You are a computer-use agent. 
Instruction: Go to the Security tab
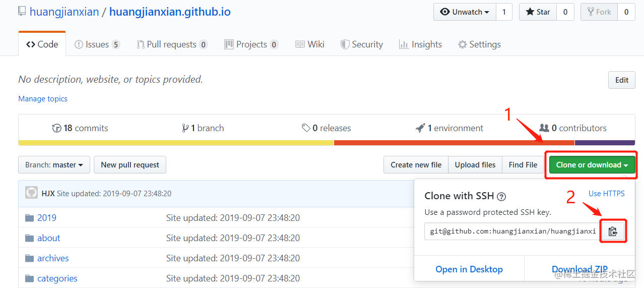point(362,44)
